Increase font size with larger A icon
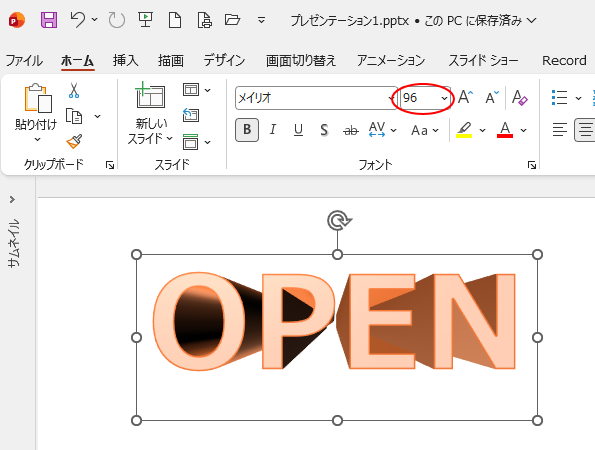The height and width of the screenshot is (450, 595). pyautogui.click(x=466, y=98)
